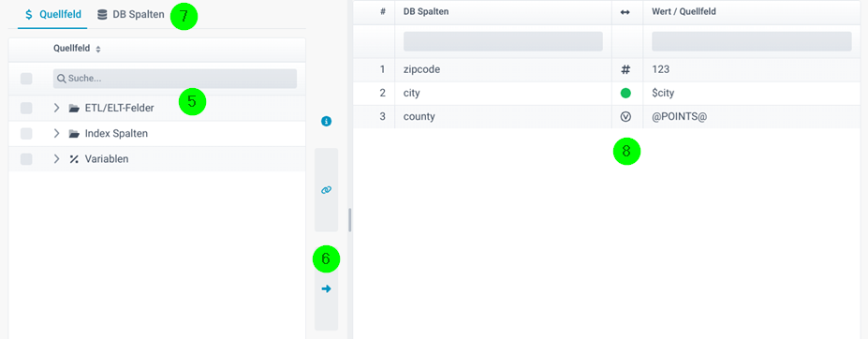Click the green dot in city row
Viewport: 868px width, 339px height.
tap(625, 93)
